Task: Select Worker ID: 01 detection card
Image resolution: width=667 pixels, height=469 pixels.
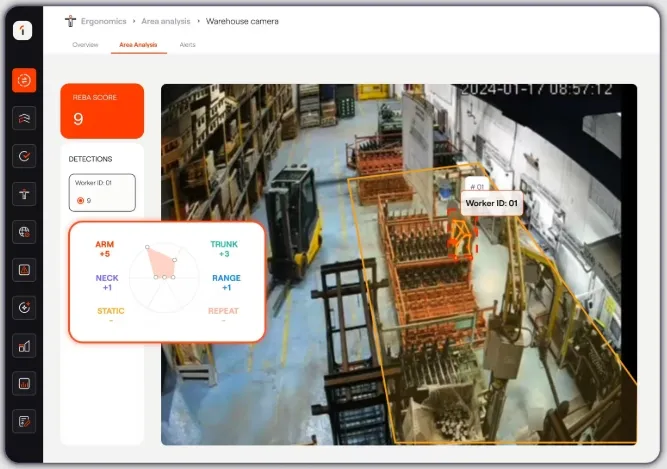Action: coord(102,193)
